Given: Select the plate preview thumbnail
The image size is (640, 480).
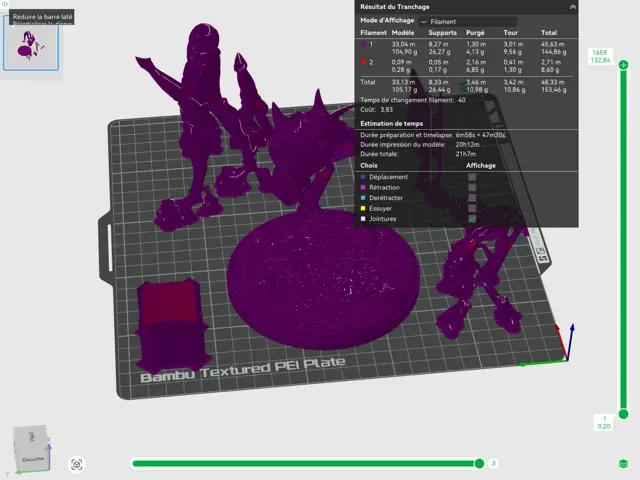Looking at the screenshot, I should pos(31,43).
